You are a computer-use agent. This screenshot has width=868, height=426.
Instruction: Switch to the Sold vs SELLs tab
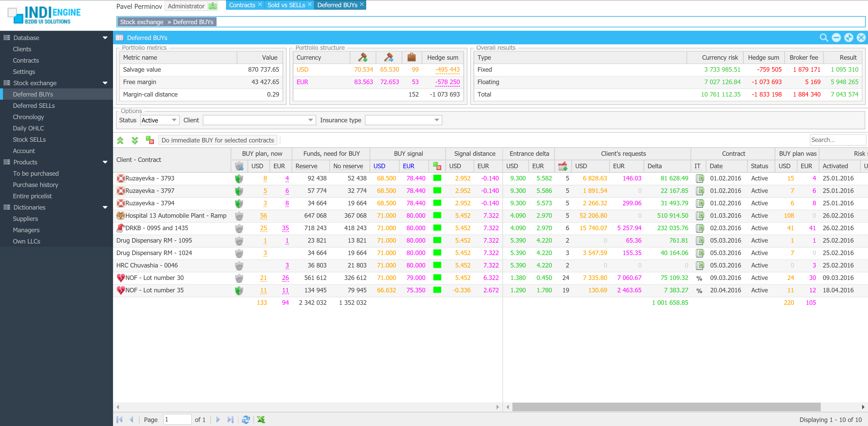pyautogui.click(x=286, y=5)
